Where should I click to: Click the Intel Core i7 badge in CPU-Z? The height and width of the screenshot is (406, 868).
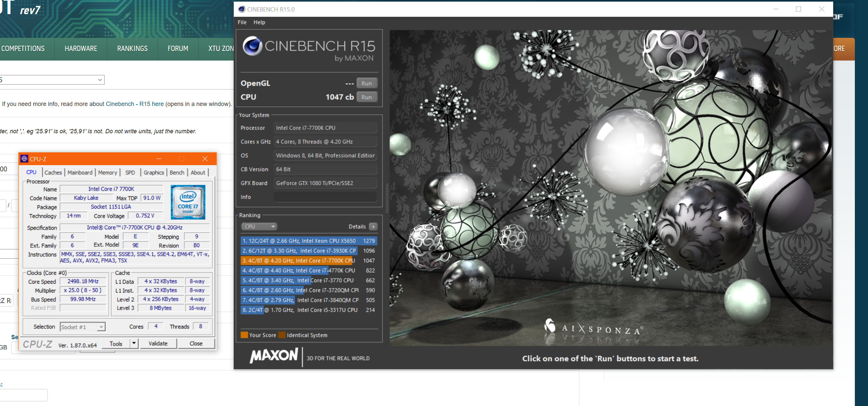[188, 202]
